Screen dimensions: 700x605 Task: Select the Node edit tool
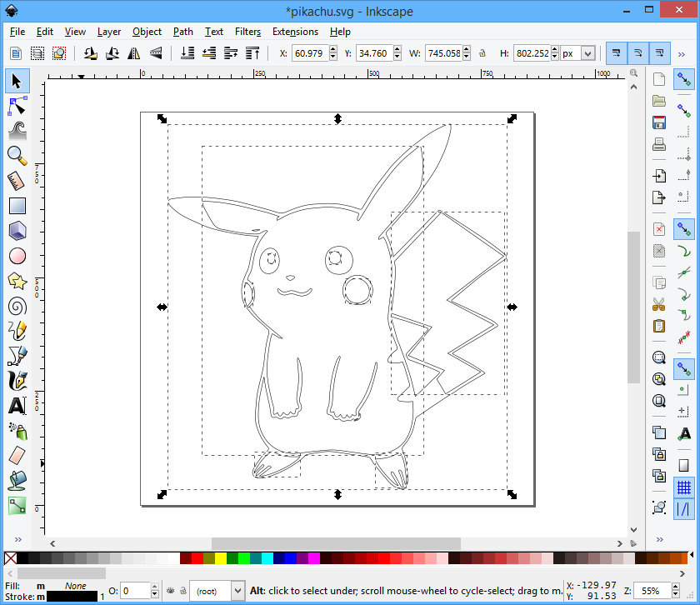[17, 107]
